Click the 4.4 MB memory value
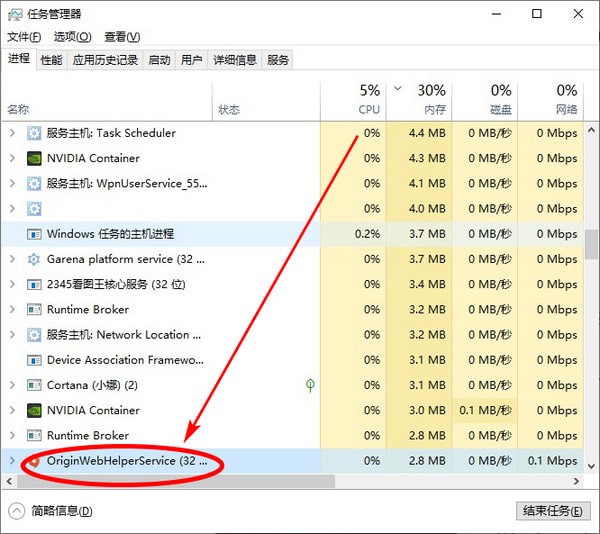The image size is (600, 534). (x=427, y=133)
